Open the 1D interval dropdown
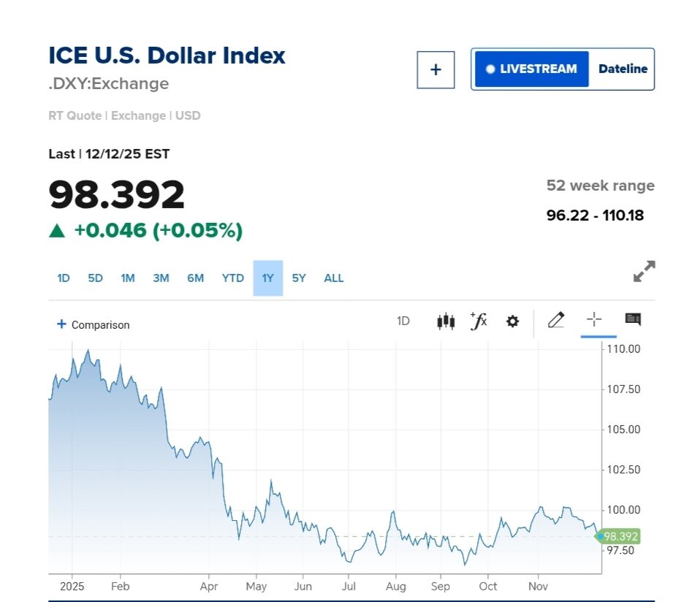Screen dimensions: 700x602 pos(403,321)
